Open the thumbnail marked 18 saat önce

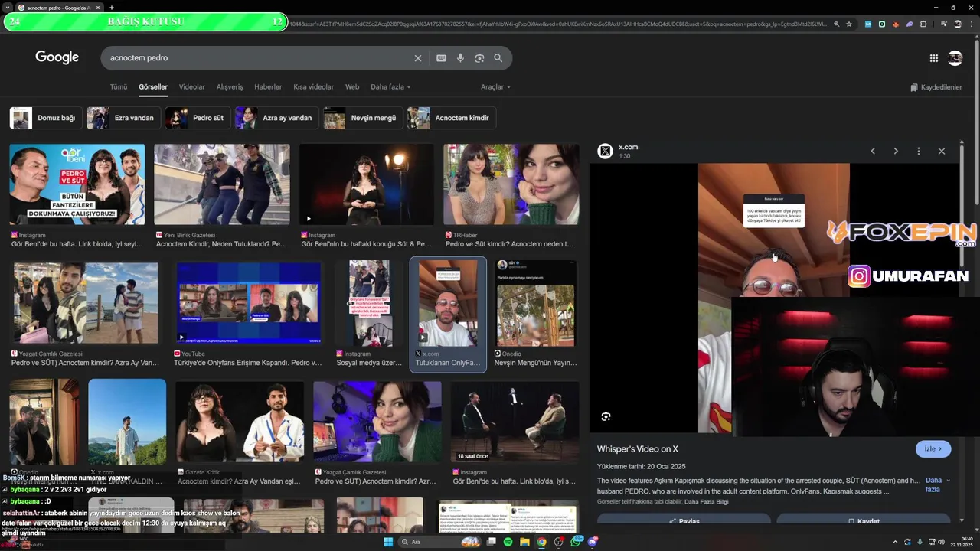(x=514, y=422)
